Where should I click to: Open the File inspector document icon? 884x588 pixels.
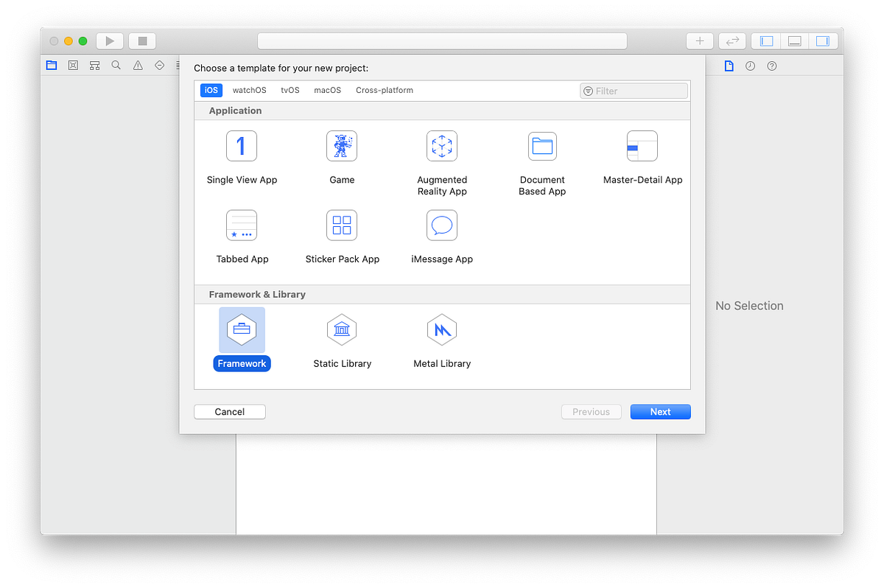click(x=729, y=66)
